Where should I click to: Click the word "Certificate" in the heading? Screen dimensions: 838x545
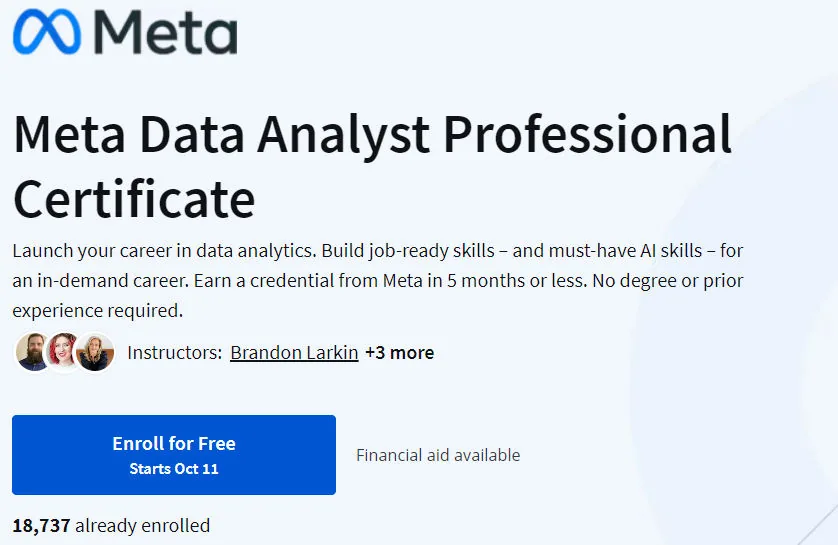134,199
